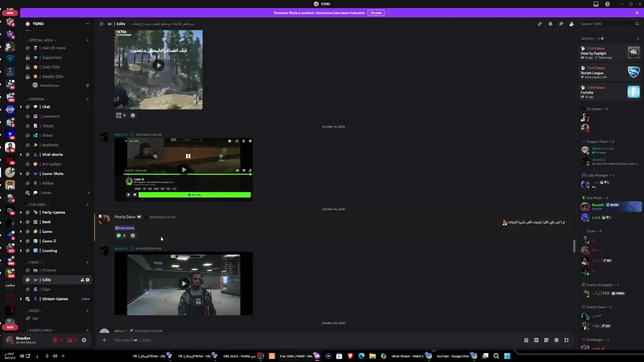Click the green checkmark reaction with 4

pos(121,235)
